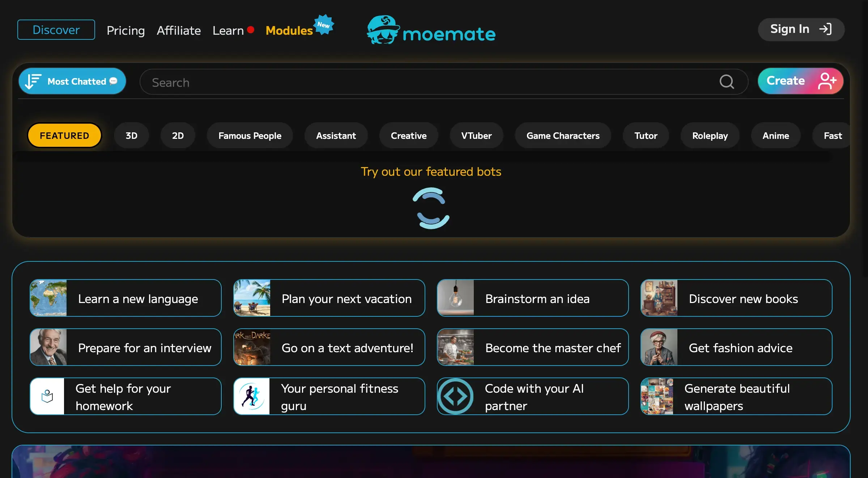Click the Most Chatted sort icon
The image size is (868, 478).
pyautogui.click(x=32, y=81)
